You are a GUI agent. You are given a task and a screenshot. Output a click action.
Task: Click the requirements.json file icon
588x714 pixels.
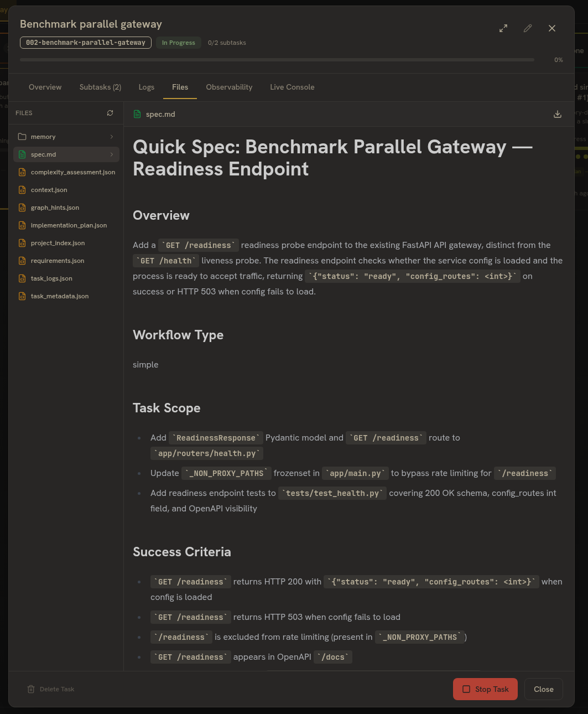22,261
